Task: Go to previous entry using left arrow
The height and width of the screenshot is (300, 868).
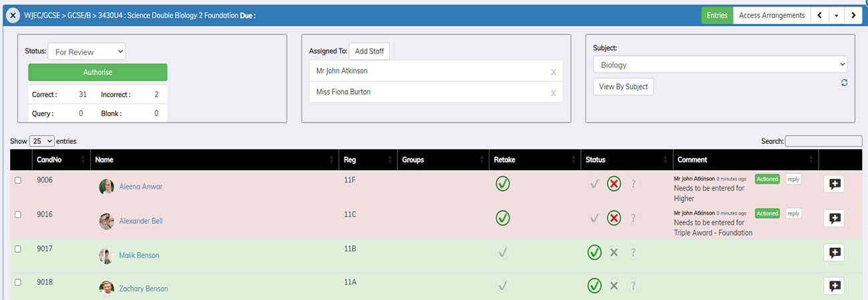Action: pos(820,15)
